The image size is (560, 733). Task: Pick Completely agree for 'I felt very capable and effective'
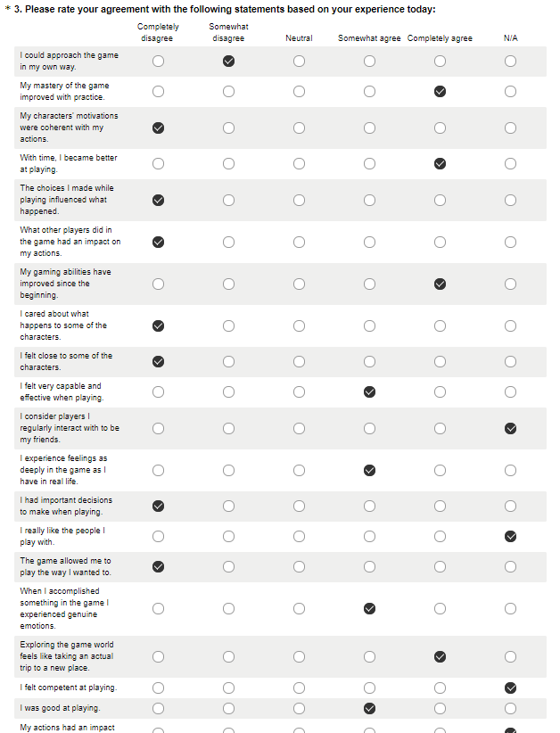pyautogui.click(x=440, y=391)
